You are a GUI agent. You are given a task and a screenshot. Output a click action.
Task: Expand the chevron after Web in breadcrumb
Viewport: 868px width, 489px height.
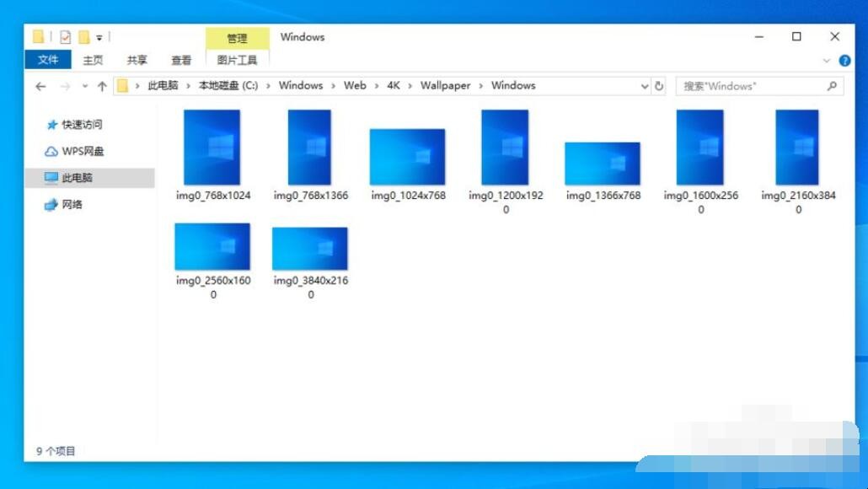click(x=377, y=86)
